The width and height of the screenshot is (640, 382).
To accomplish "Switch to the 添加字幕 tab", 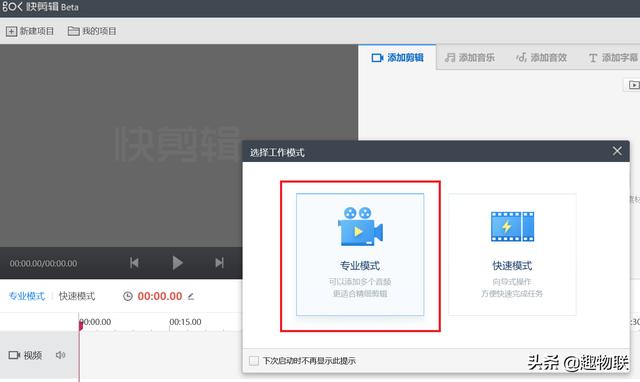I will click(x=613, y=58).
